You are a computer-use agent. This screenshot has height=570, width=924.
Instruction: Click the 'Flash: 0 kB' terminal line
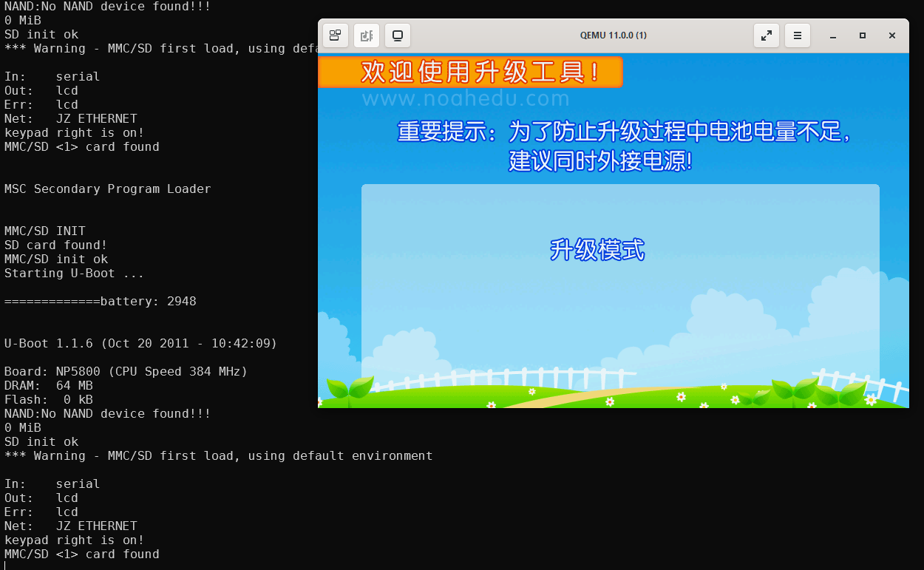(x=49, y=400)
